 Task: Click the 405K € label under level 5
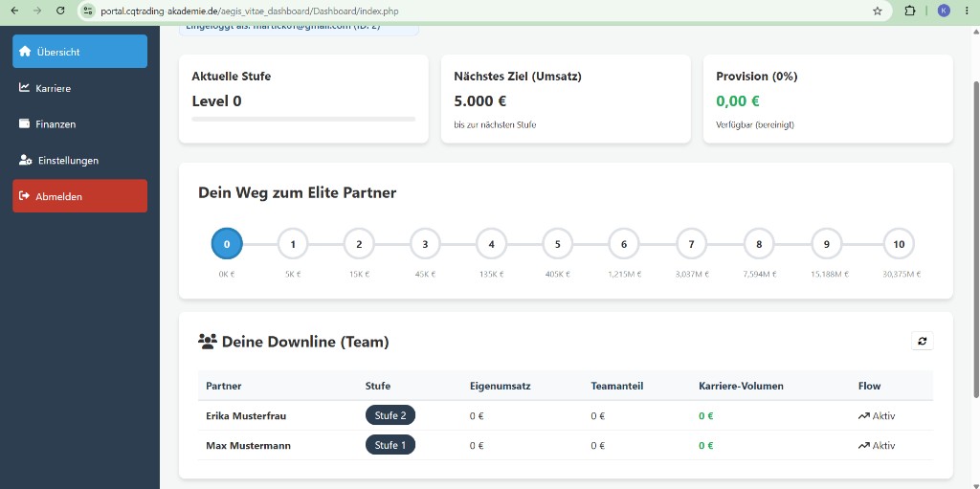tap(558, 274)
